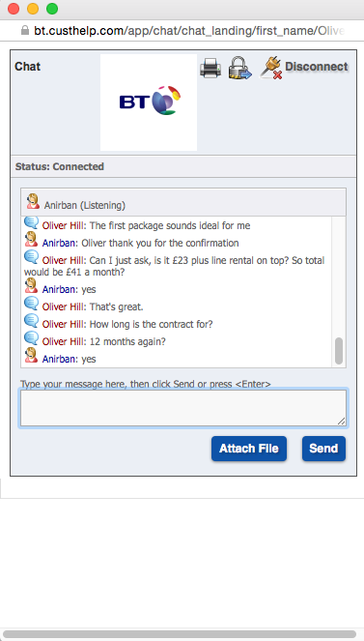Print the chat transcript via printer icon
The height and width of the screenshot is (641, 364).
click(210, 68)
